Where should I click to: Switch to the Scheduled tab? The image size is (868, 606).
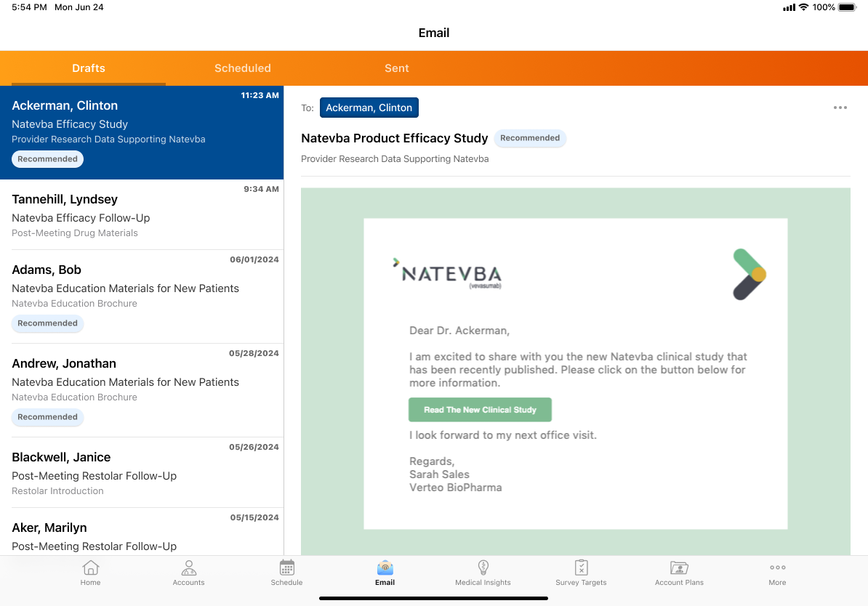point(242,68)
